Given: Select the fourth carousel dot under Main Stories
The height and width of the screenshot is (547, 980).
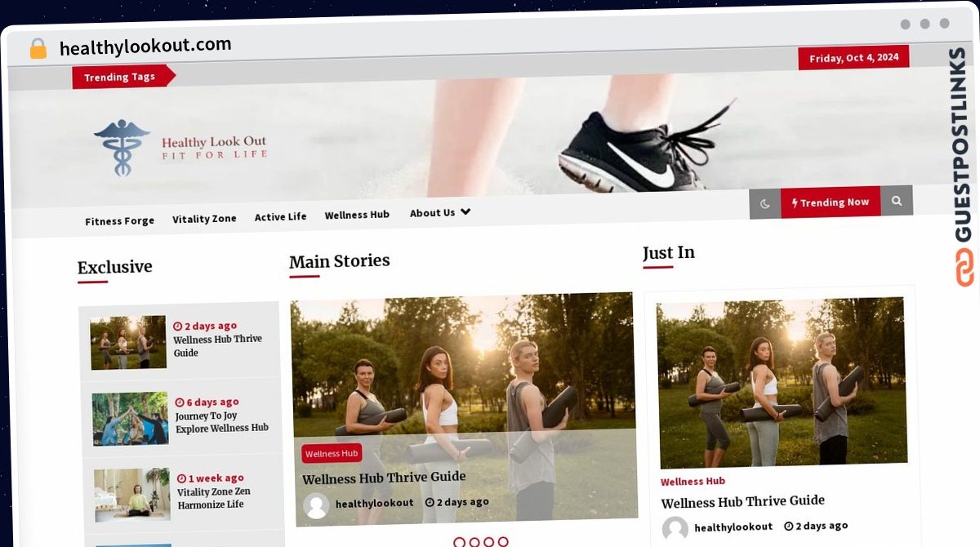Looking at the screenshot, I should [503, 542].
